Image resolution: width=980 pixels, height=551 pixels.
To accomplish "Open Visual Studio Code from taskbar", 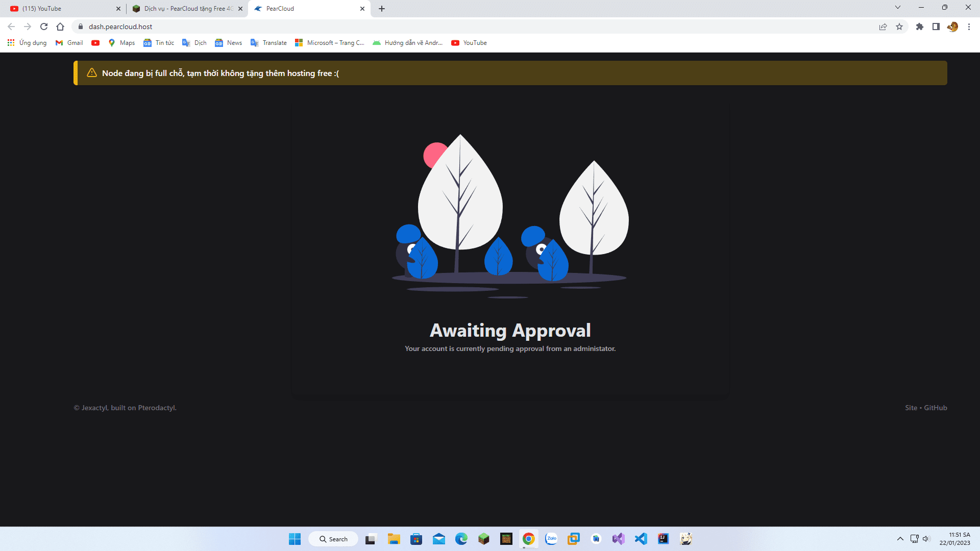I will pos(641,539).
